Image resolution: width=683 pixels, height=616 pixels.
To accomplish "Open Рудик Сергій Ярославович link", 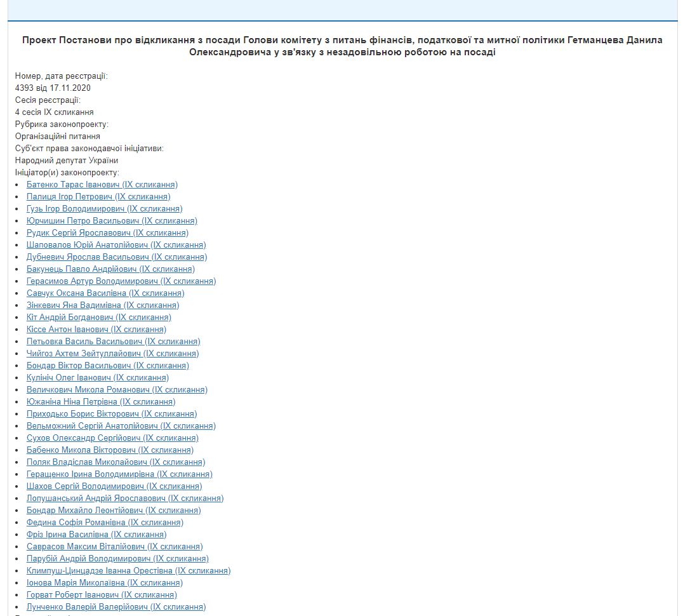I will tap(107, 233).
